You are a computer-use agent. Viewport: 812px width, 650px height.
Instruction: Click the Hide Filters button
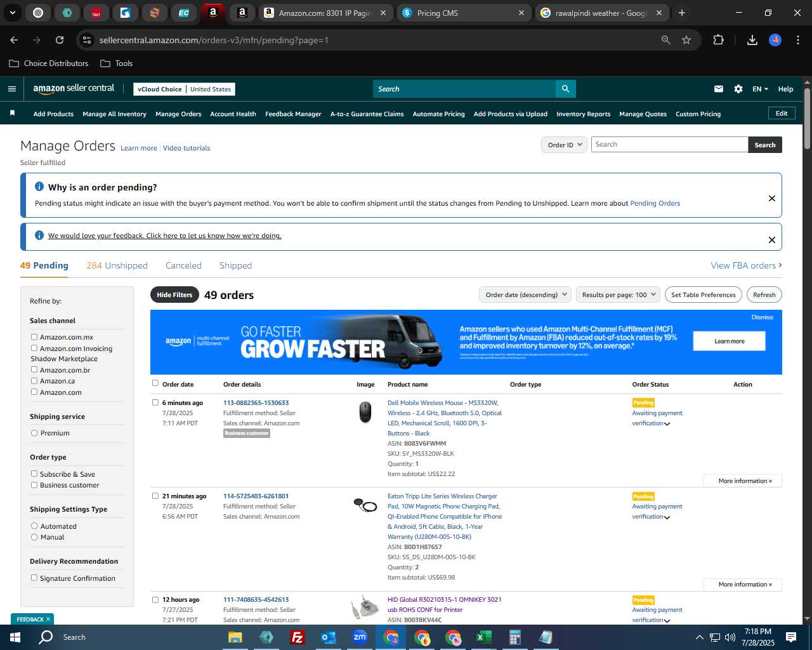(174, 295)
